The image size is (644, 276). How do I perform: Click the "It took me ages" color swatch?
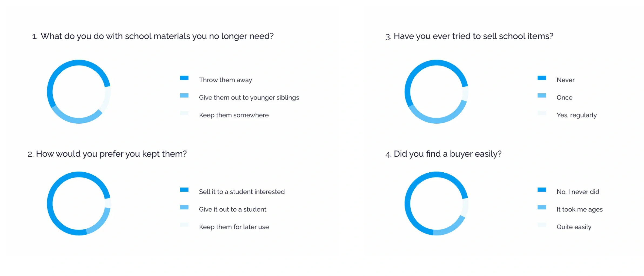(542, 207)
